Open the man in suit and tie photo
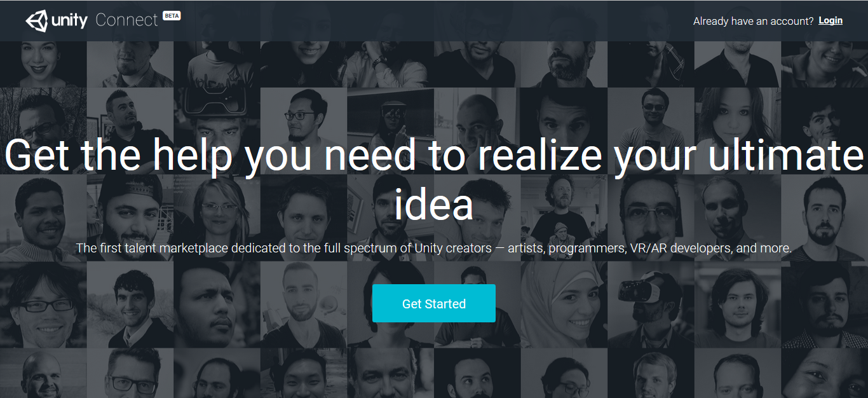 [x=130, y=305]
